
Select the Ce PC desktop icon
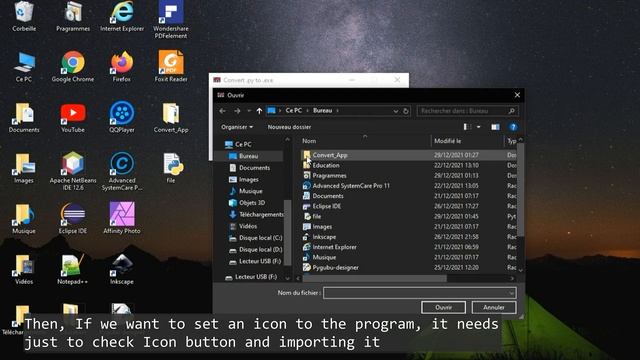click(24, 67)
